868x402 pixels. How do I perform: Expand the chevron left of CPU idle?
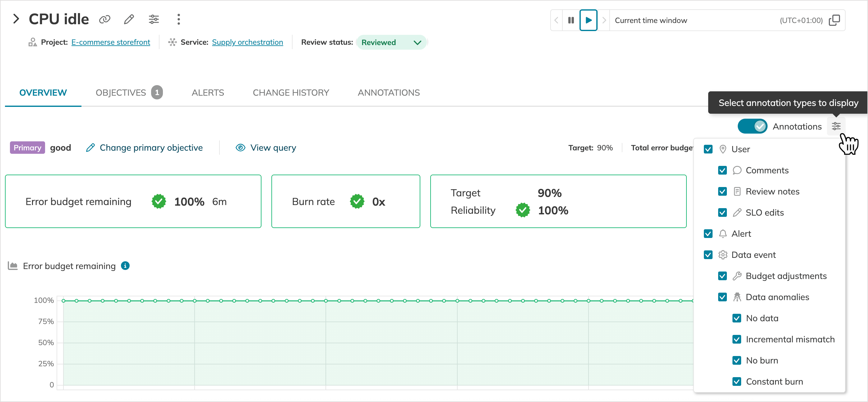[16, 19]
